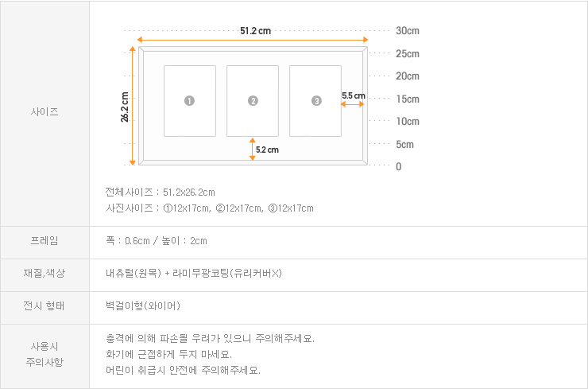Click the 벽걸이형(와이어) text

point(143,305)
